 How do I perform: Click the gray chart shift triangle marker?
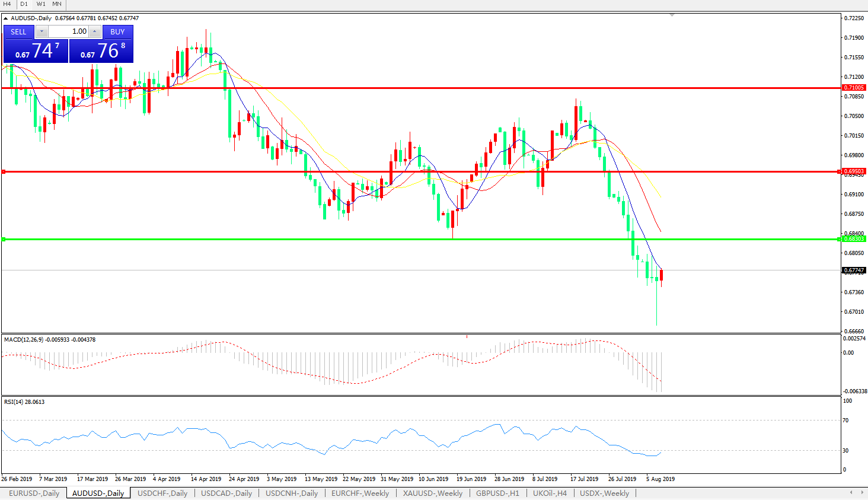672,15
